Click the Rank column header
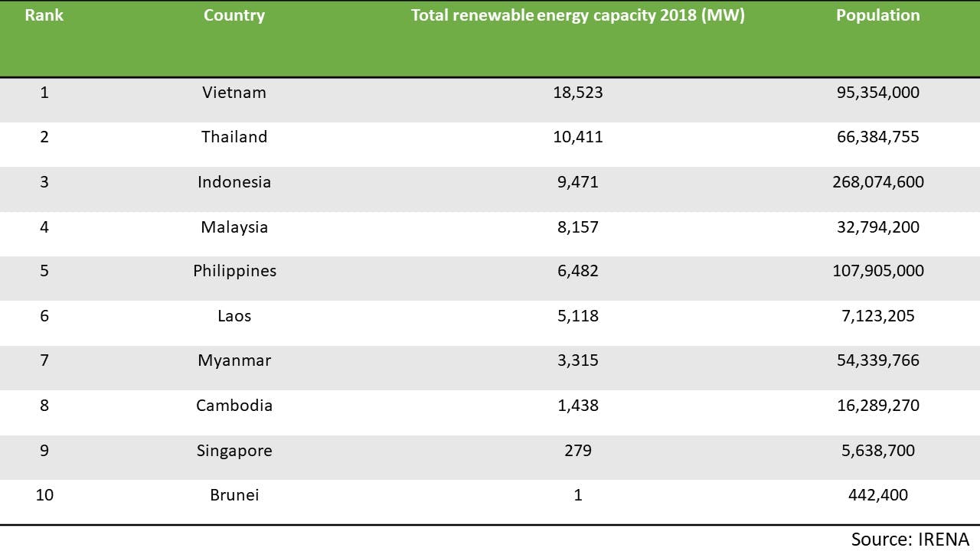The image size is (980, 551). (x=44, y=15)
